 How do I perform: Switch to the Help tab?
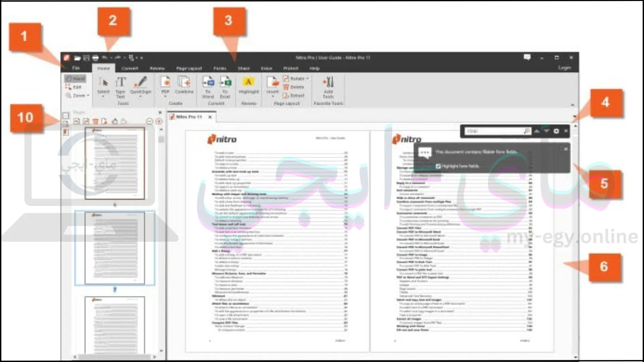pyautogui.click(x=314, y=68)
